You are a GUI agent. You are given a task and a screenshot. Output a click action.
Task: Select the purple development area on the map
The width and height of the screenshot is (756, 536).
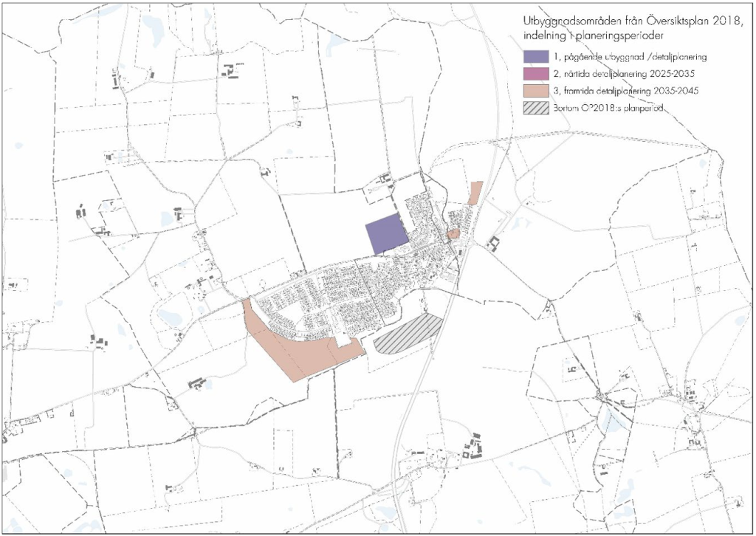387,234
